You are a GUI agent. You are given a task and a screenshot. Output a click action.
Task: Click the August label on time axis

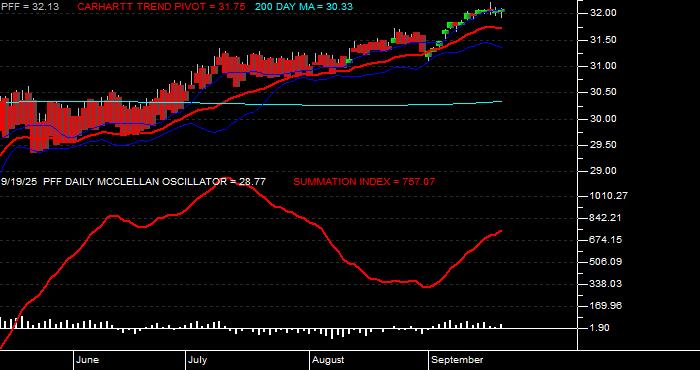(328, 360)
